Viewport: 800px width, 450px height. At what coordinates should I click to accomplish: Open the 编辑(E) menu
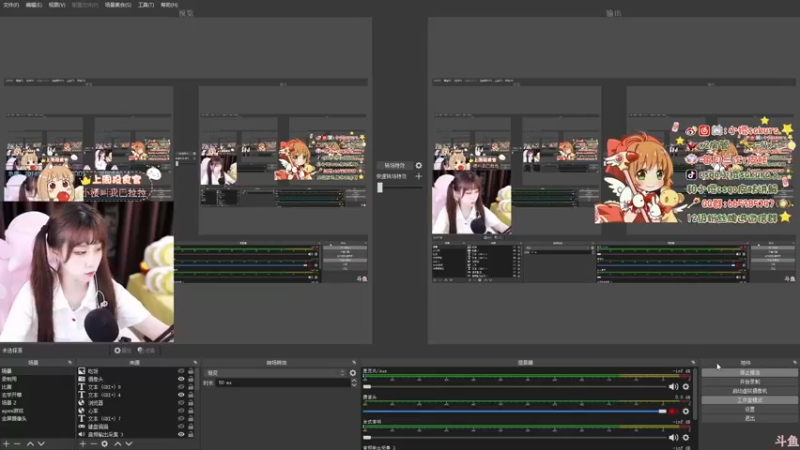point(34,5)
